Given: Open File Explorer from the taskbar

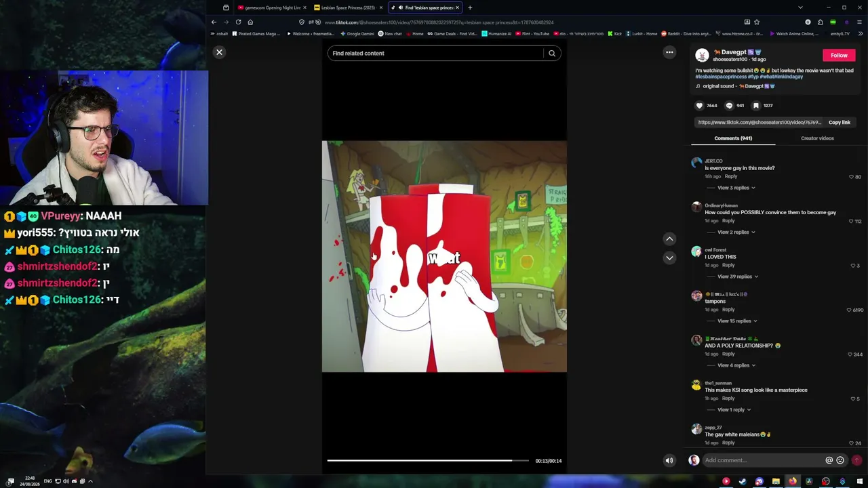Looking at the screenshot, I should [x=776, y=481].
